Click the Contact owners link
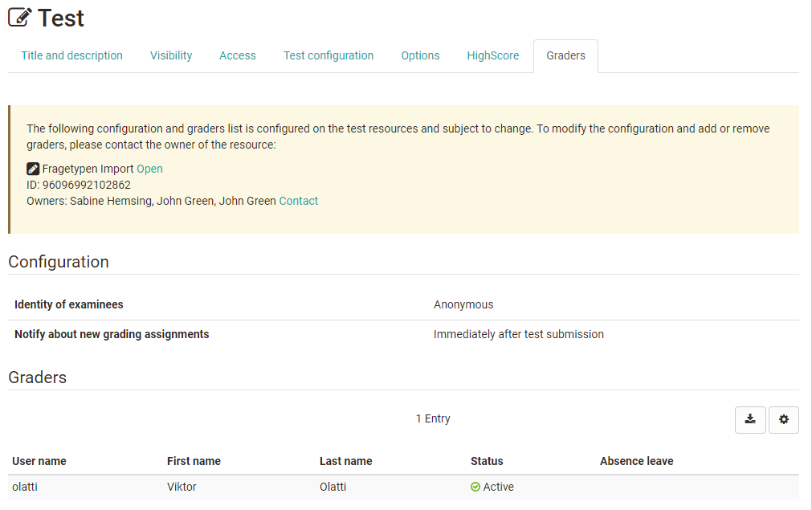The image size is (812, 510). point(299,201)
